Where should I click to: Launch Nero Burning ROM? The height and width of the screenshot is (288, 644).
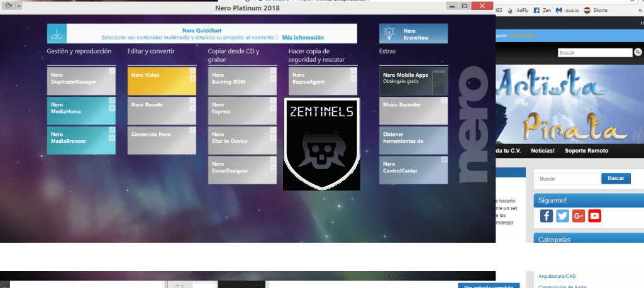tap(242, 81)
